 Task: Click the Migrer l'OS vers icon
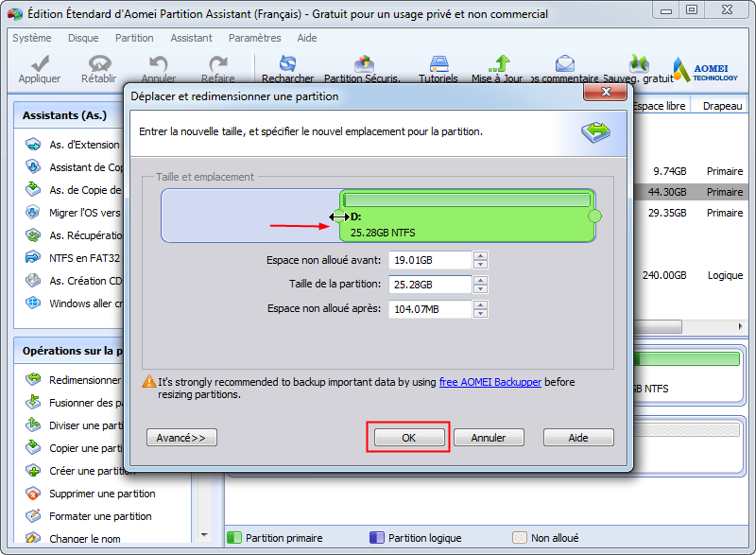point(33,212)
